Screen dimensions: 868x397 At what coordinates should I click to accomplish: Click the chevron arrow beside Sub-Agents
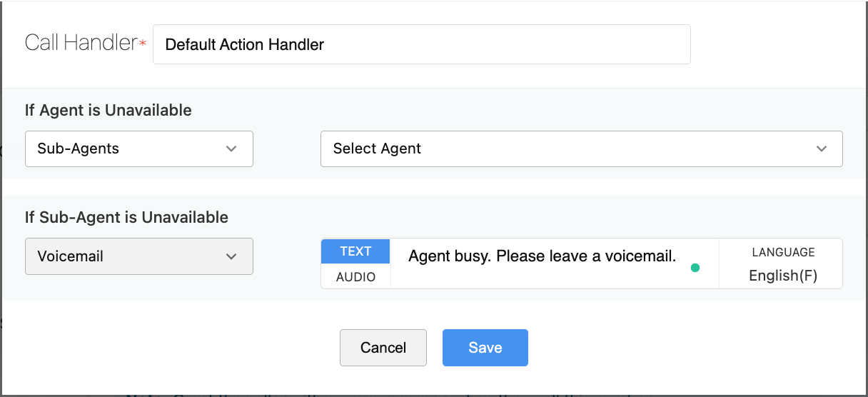231,149
